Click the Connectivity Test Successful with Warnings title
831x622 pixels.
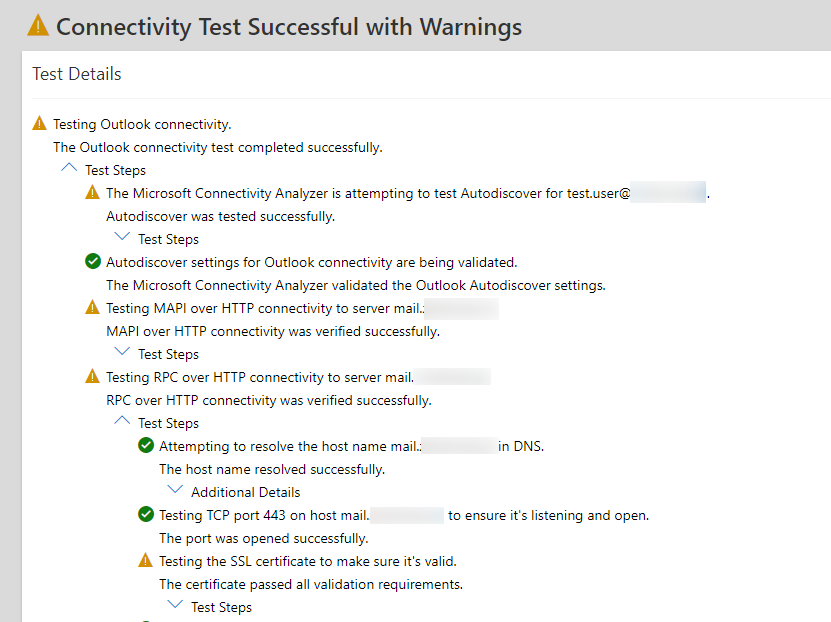[289, 27]
